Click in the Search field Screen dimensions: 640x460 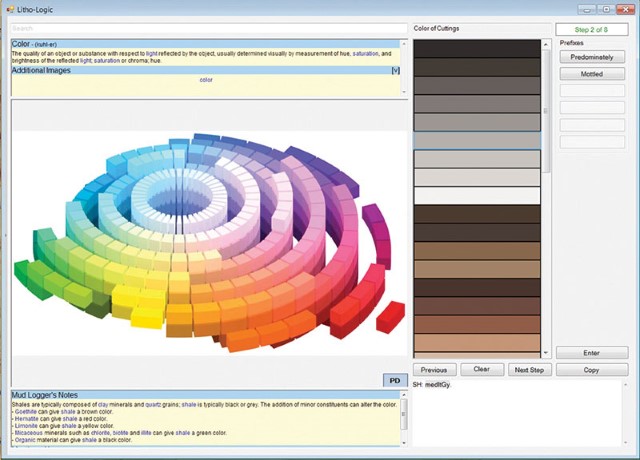(208, 29)
